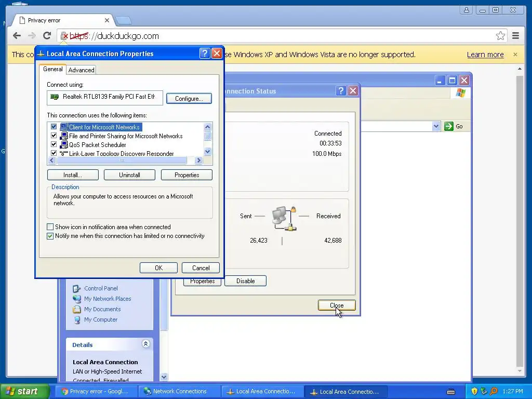Click the network tray icon beside shield

coord(484,391)
